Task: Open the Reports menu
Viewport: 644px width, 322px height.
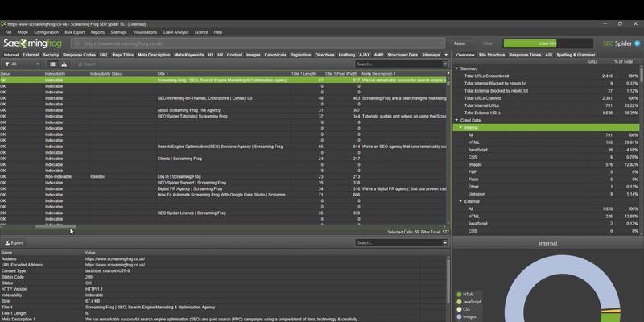Action: click(x=97, y=32)
